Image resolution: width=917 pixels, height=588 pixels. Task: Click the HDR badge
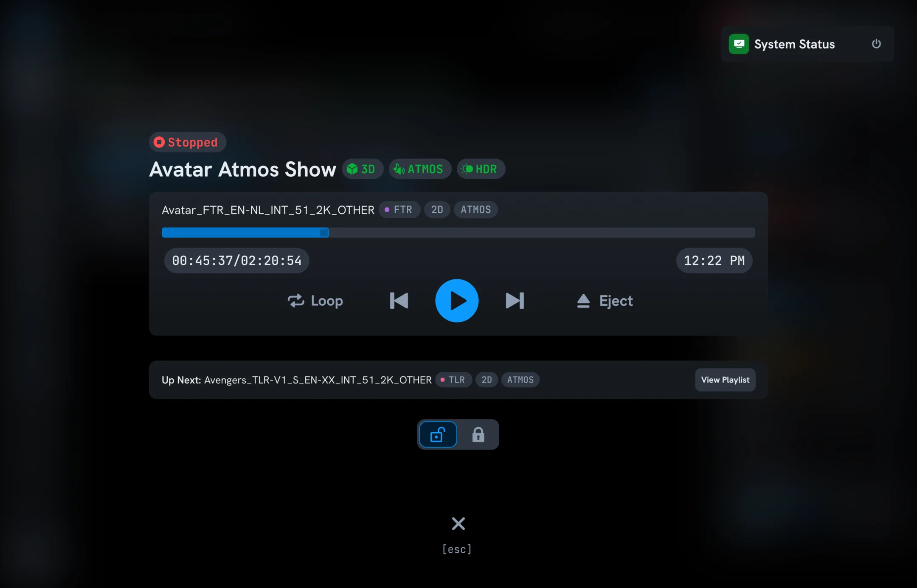click(481, 169)
